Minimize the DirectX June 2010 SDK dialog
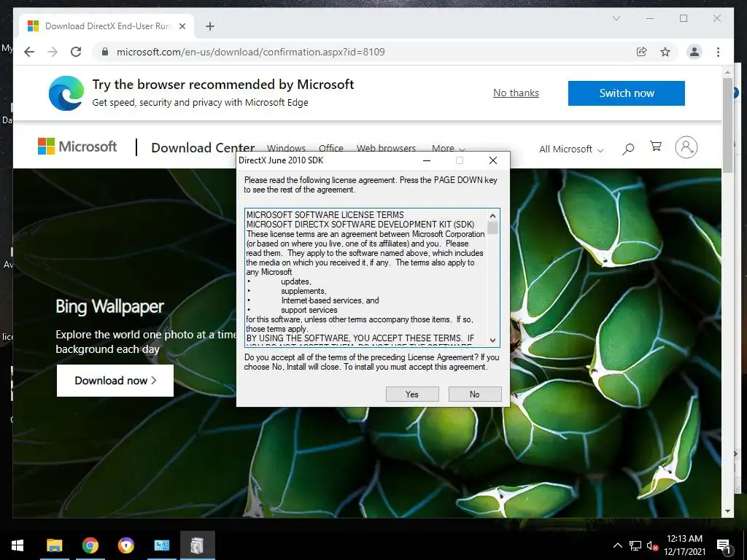Image resolution: width=747 pixels, height=560 pixels. click(x=427, y=160)
